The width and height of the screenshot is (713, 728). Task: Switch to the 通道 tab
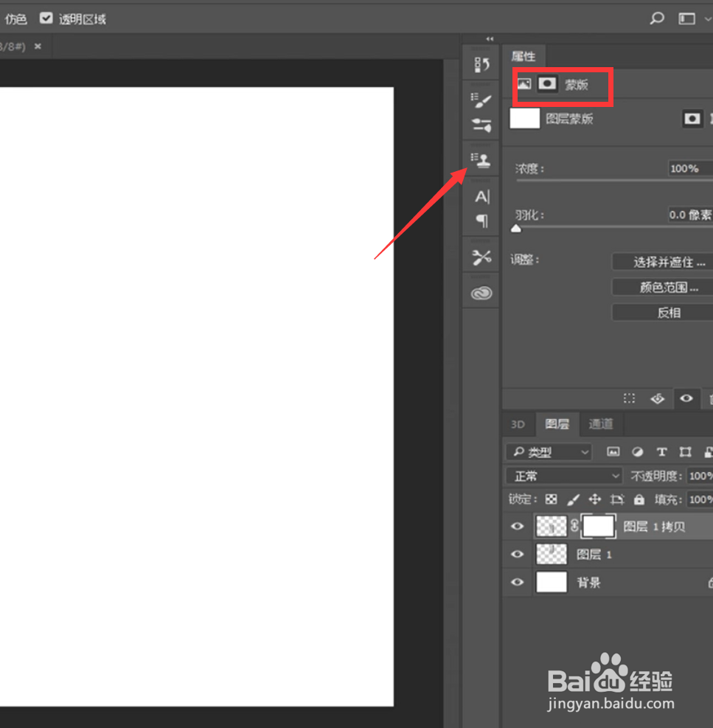(x=601, y=424)
